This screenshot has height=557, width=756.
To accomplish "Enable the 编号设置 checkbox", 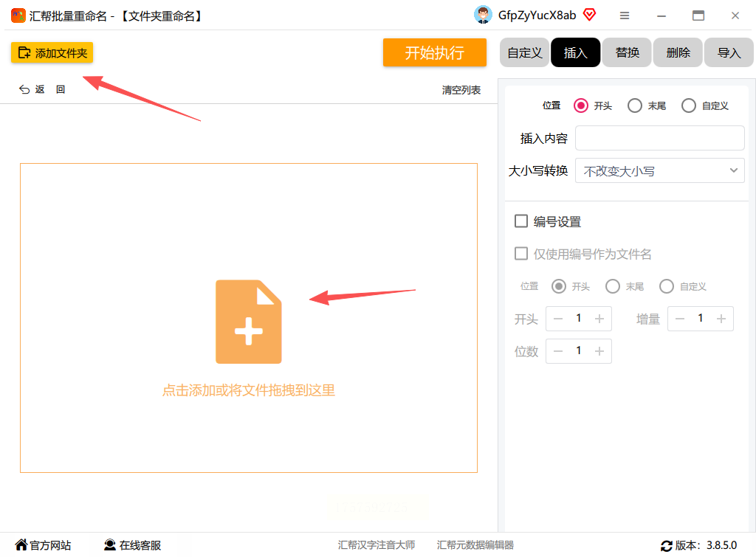I will (521, 221).
